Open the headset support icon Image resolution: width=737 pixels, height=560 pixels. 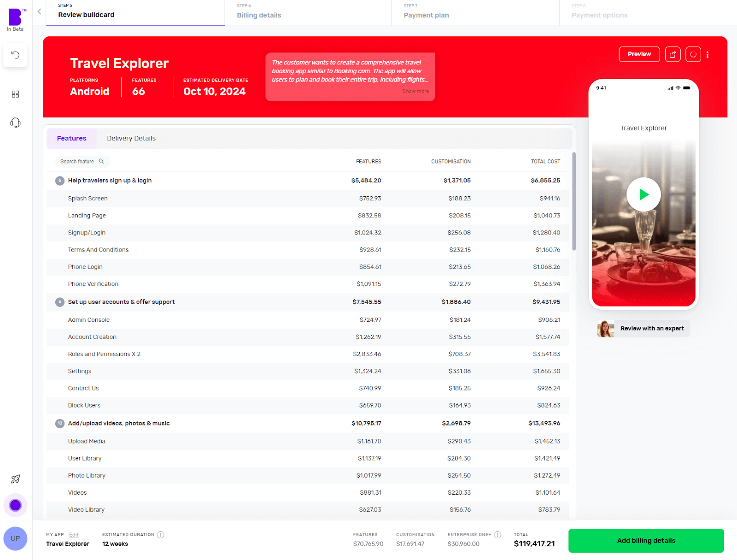[x=15, y=122]
